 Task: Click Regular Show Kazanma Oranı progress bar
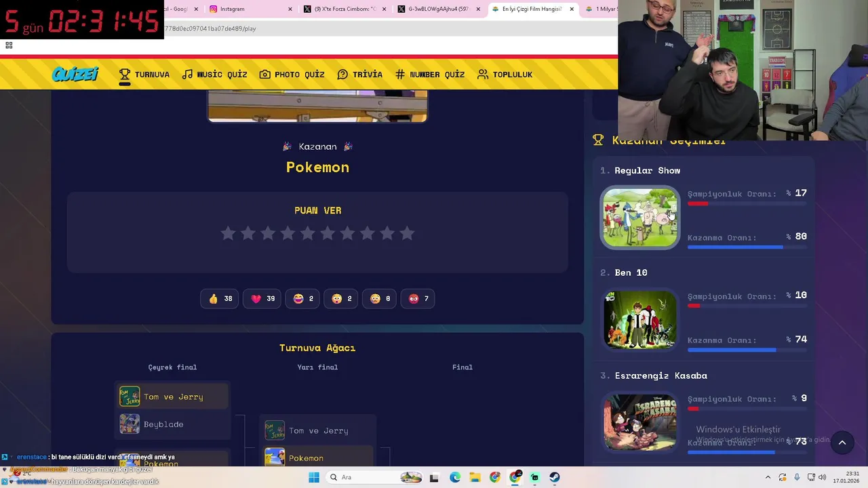coord(747,247)
